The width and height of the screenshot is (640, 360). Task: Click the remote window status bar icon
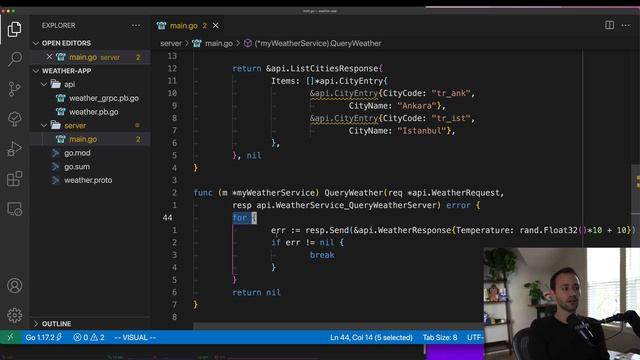click(x=10, y=337)
